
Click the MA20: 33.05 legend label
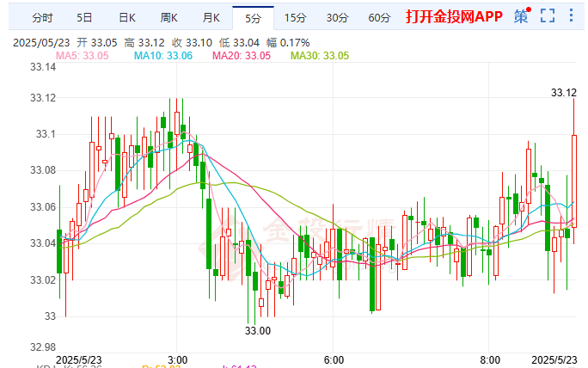point(241,56)
